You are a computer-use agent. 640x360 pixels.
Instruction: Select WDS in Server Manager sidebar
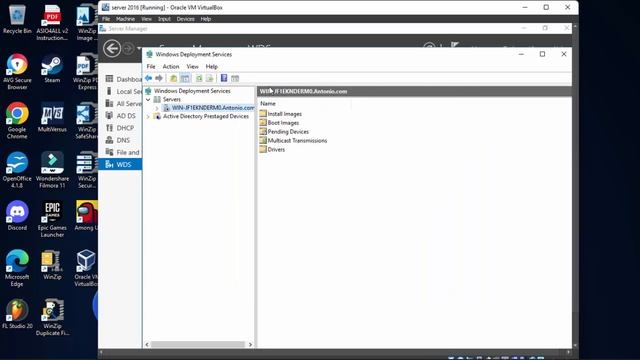pyautogui.click(x=121, y=164)
